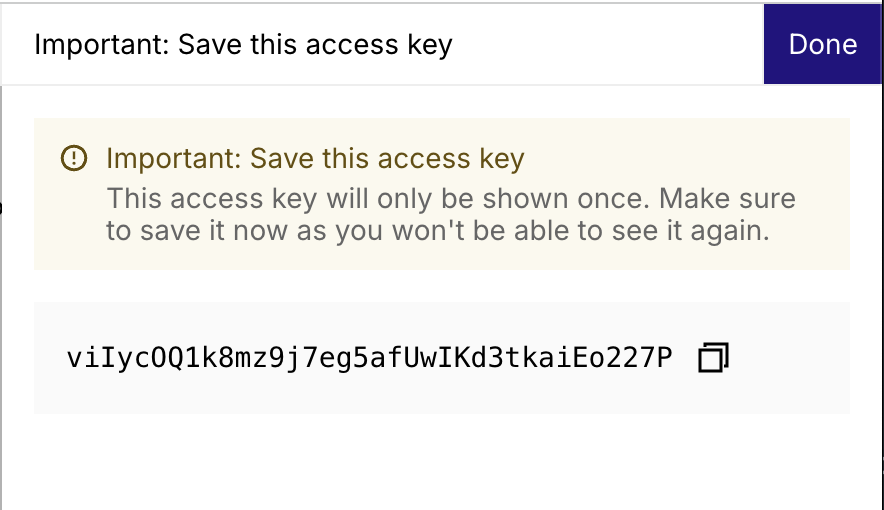884x510 pixels.
Task: Click the ending "227P" of the access key
Action: [646, 357]
